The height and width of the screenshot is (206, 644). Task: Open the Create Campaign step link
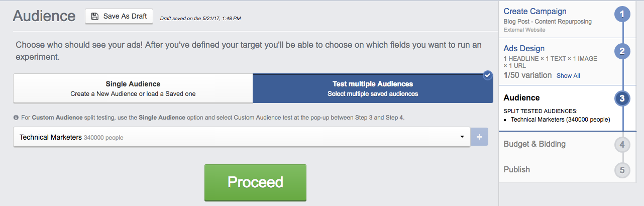pos(535,11)
